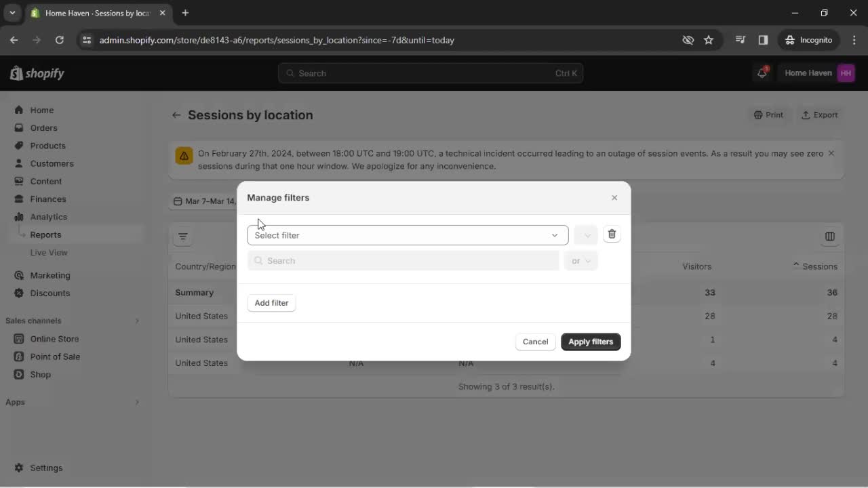Open Finances in the sidebar
This screenshot has width=868, height=488.
pyautogui.click(x=47, y=199)
